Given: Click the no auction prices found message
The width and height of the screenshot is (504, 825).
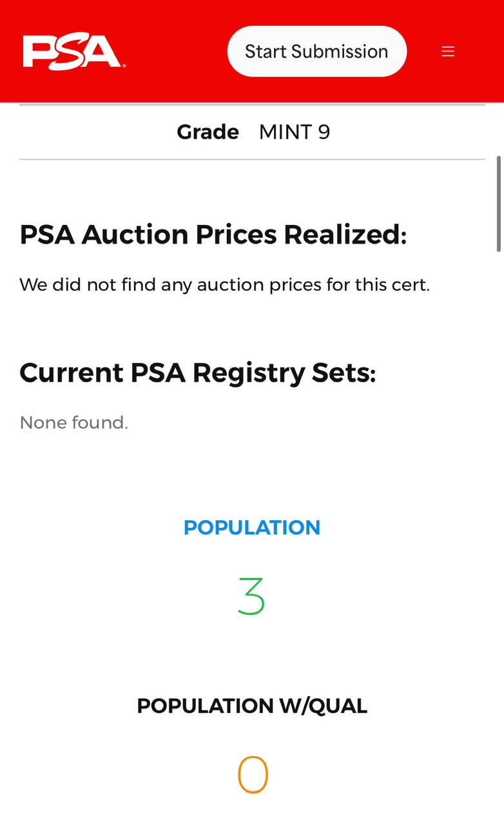Looking at the screenshot, I should tap(224, 284).
